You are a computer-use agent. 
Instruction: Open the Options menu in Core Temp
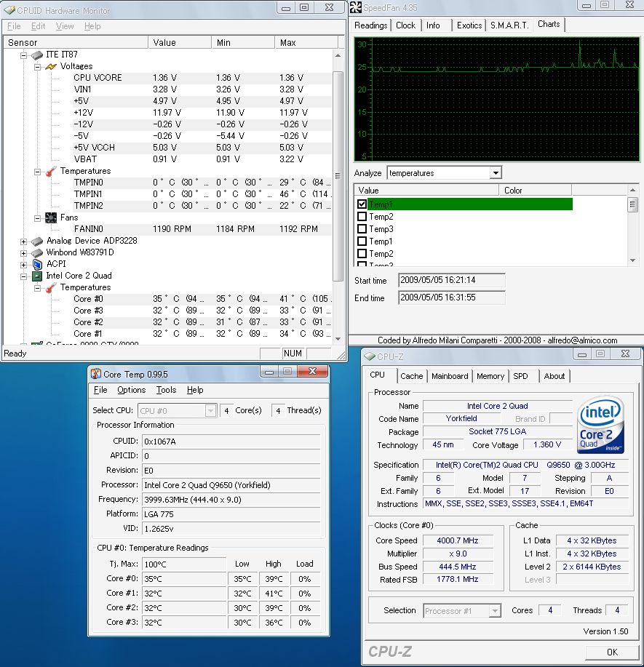pyautogui.click(x=131, y=390)
